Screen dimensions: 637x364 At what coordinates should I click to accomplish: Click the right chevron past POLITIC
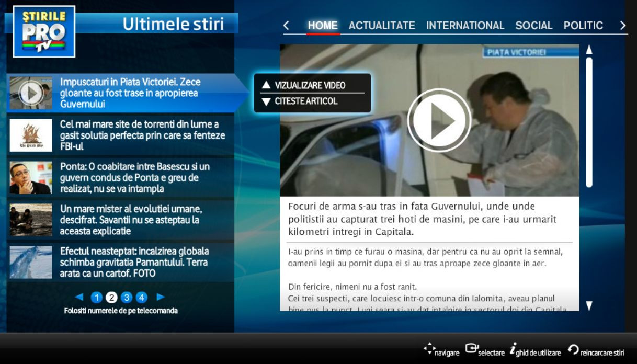pyautogui.click(x=623, y=25)
